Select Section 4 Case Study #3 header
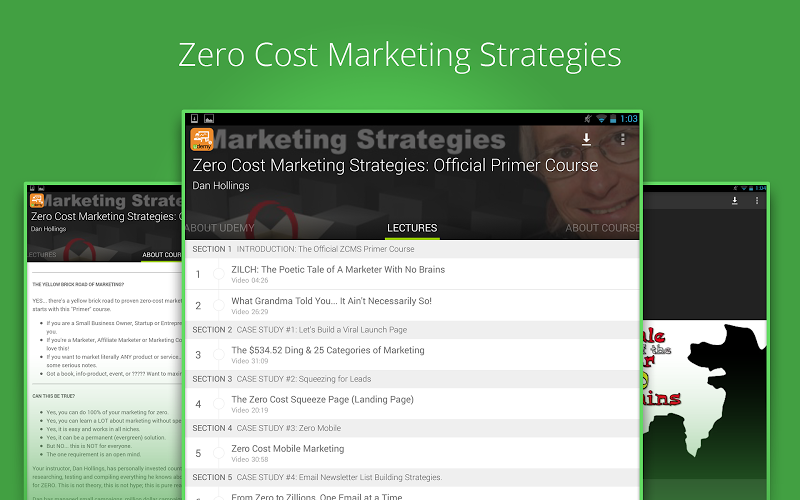 click(x=412, y=428)
